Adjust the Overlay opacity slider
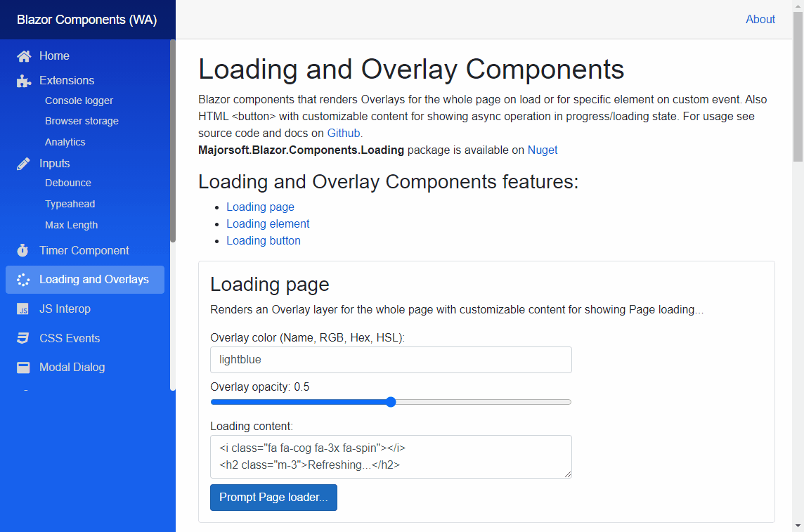The width and height of the screenshot is (804, 532). coord(391,402)
